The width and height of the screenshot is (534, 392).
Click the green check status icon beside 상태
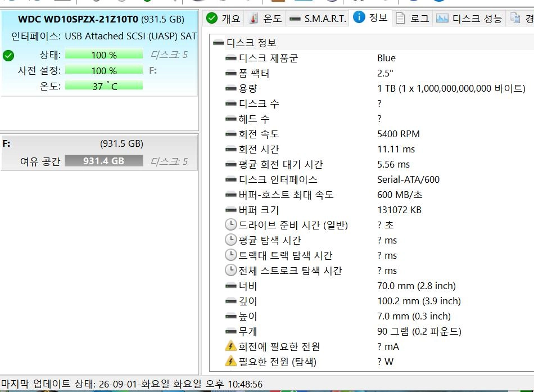8,55
